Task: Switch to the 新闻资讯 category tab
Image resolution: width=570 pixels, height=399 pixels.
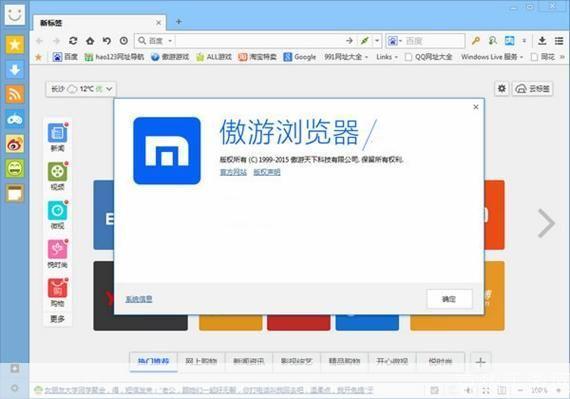Action: pyautogui.click(x=249, y=361)
